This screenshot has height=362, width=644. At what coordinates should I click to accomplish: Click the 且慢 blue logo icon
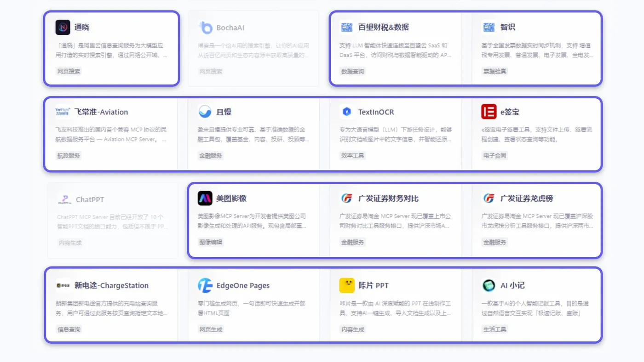pyautogui.click(x=205, y=112)
